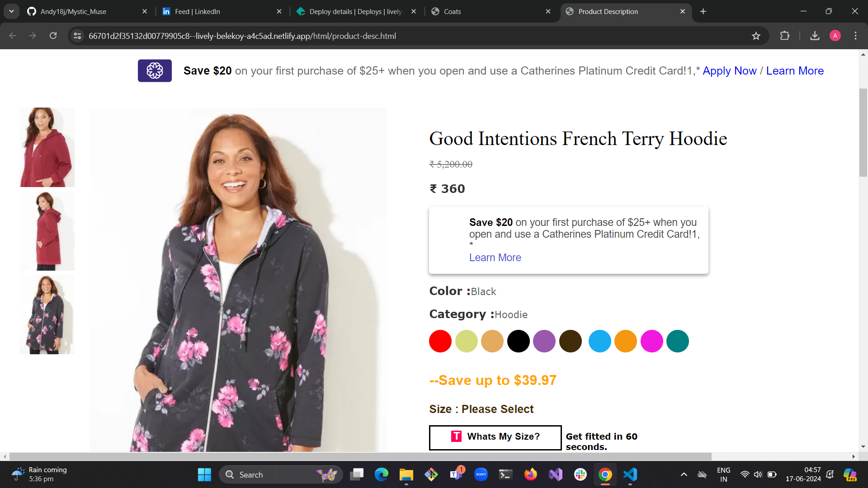Select the red color swatch
Image resolution: width=868 pixels, height=488 pixels.
(440, 341)
